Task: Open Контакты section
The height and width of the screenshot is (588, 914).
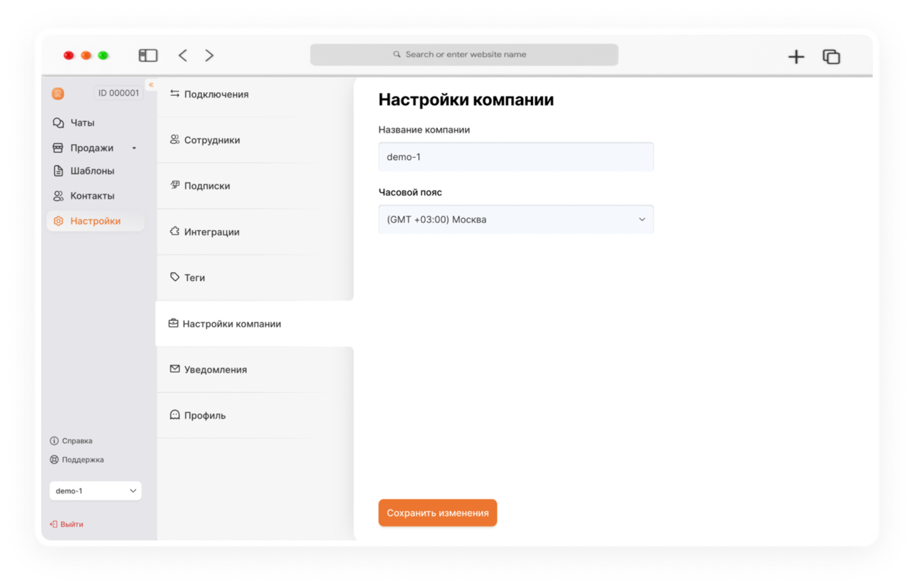Action: (84, 196)
